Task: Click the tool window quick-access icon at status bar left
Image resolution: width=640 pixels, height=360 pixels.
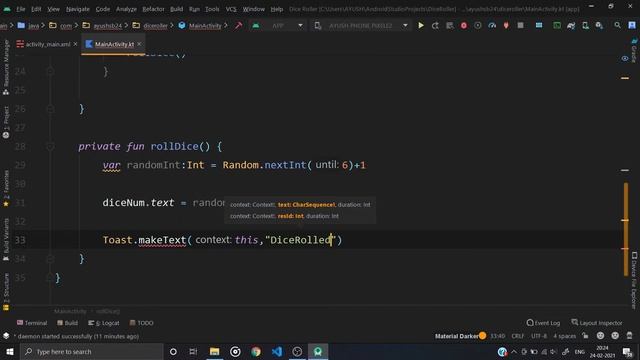Action: point(6,336)
